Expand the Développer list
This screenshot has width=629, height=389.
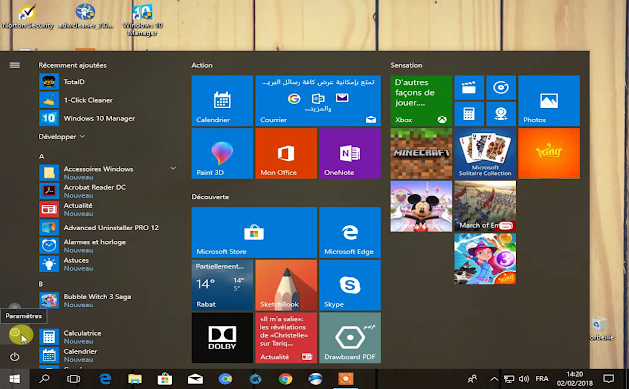61,137
